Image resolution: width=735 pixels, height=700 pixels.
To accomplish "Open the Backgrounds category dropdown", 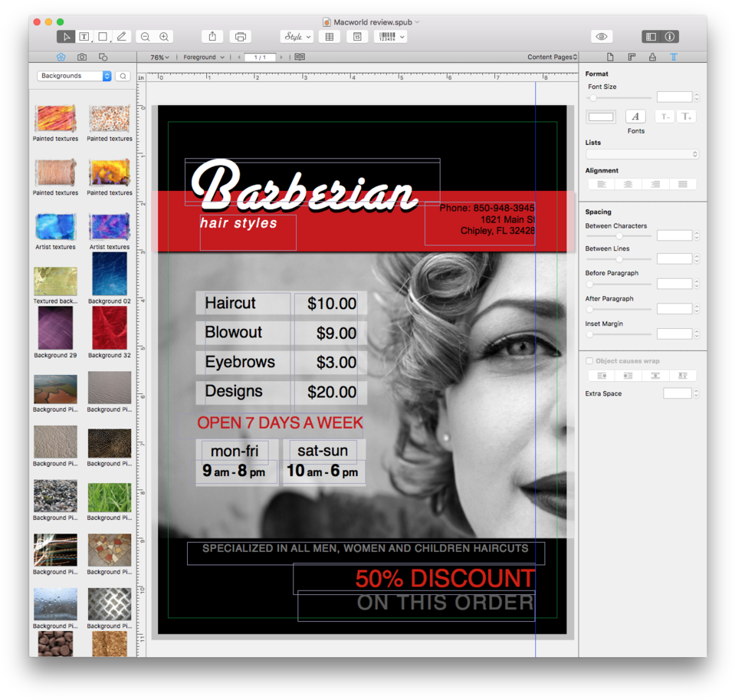I will click(x=74, y=76).
